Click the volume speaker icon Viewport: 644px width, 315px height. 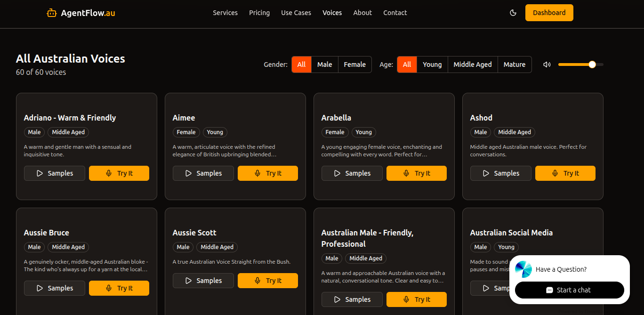(x=547, y=65)
